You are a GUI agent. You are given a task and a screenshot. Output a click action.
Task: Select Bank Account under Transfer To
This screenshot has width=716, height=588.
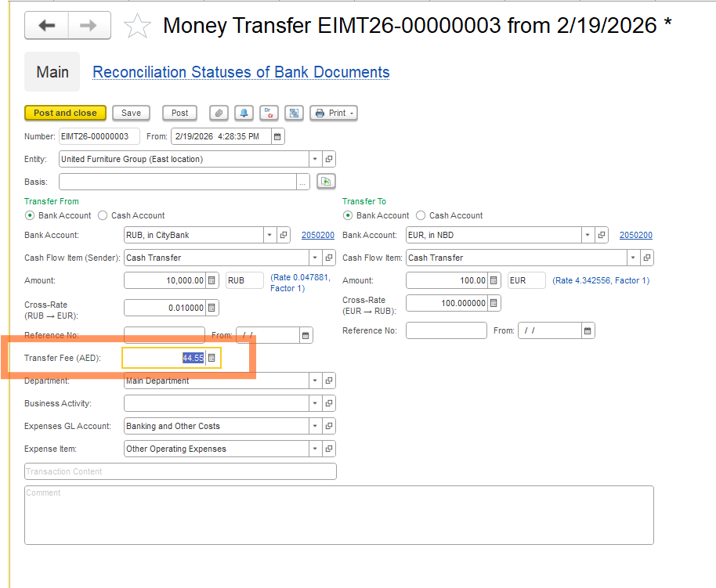tap(348, 215)
